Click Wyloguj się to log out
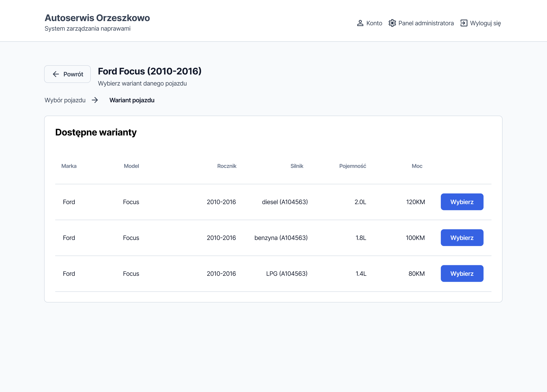Image resolution: width=547 pixels, height=392 pixels. coord(481,23)
